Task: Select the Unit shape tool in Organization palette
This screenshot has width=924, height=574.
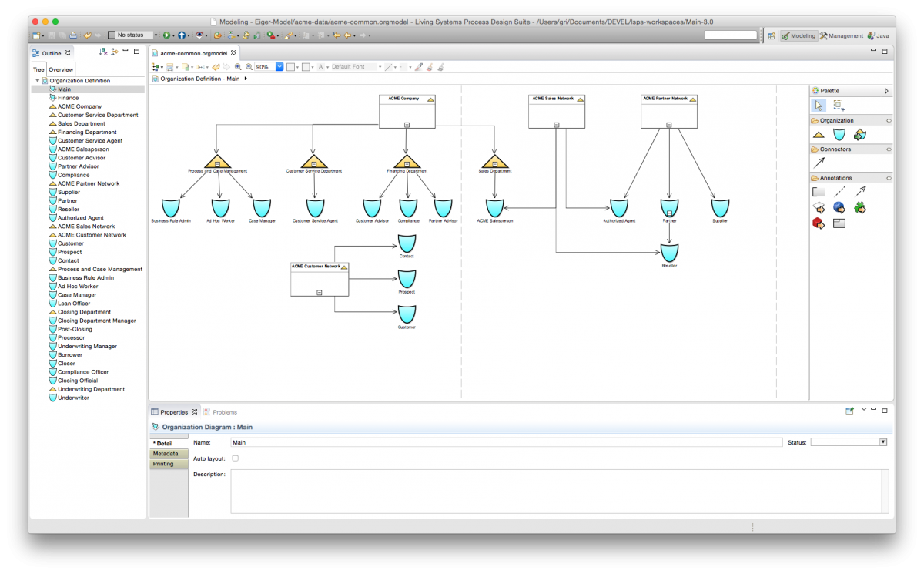Action: pyautogui.click(x=839, y=133)
